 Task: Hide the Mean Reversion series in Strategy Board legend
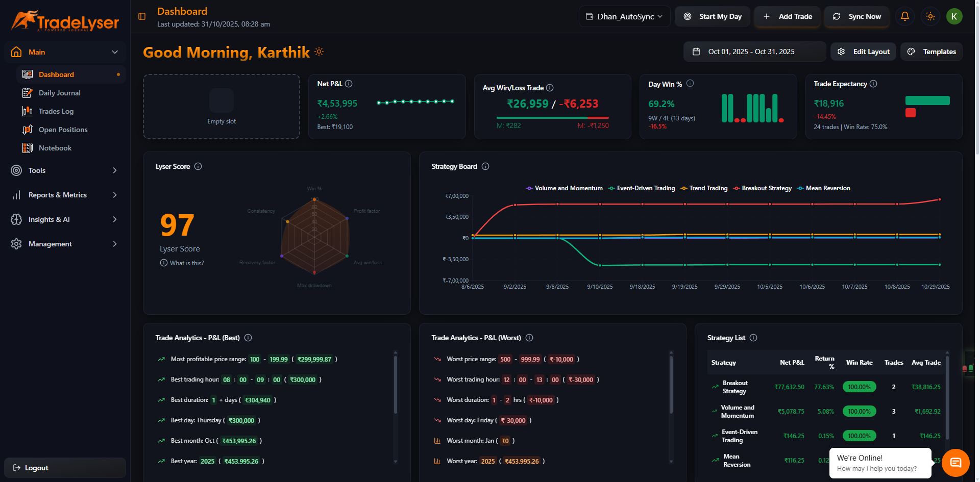[x=823, y=188]
